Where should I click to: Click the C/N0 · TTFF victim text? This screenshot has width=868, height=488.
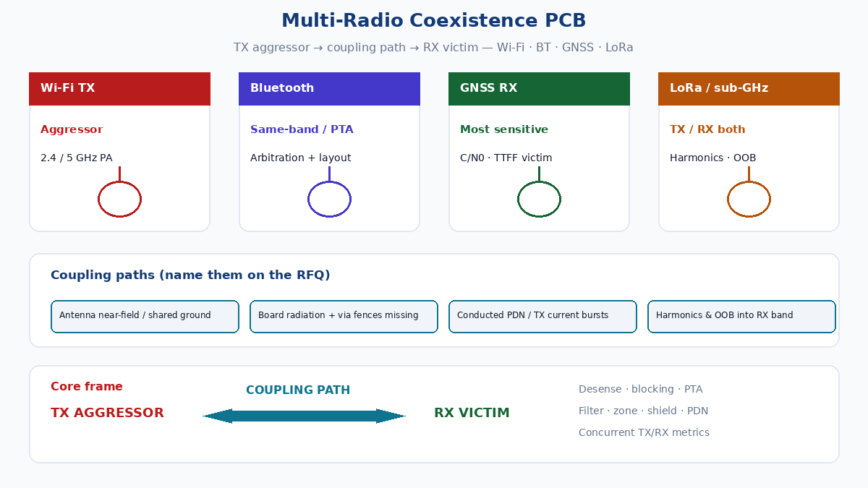(x=506, y=158)
